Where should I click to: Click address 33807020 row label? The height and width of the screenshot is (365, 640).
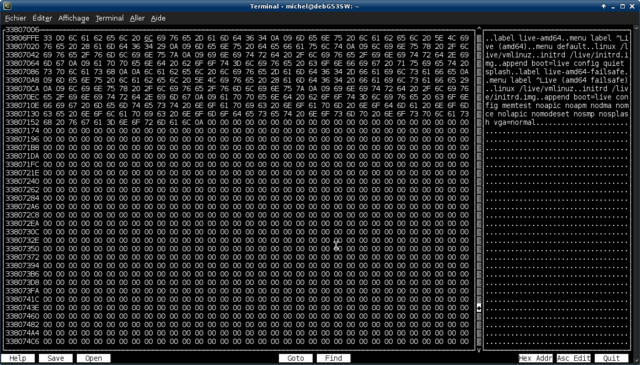pos(22,46)
